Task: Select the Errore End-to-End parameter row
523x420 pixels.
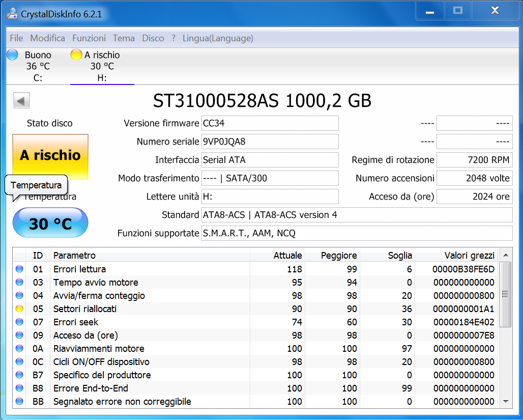Action: click(x=255, y=388)
